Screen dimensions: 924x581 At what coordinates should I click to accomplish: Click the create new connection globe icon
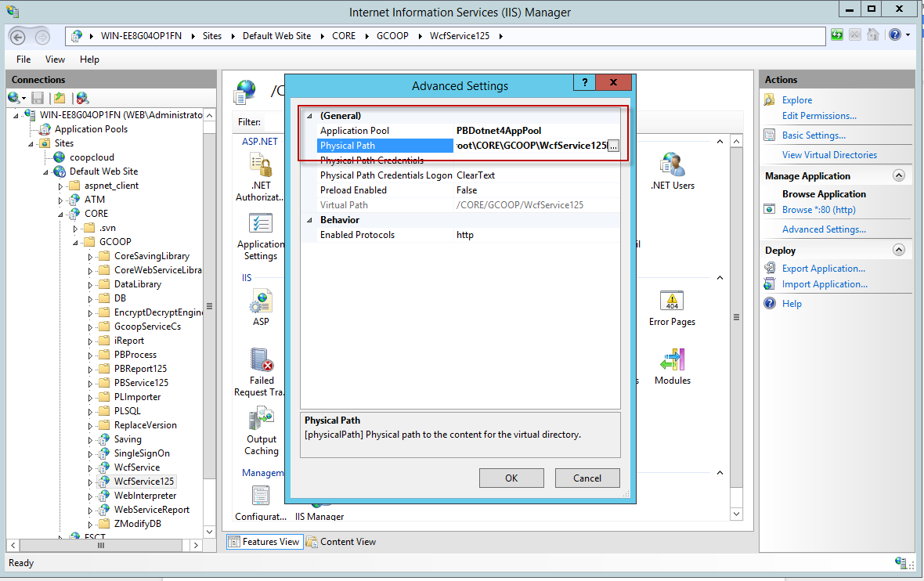tap(14, 98)
